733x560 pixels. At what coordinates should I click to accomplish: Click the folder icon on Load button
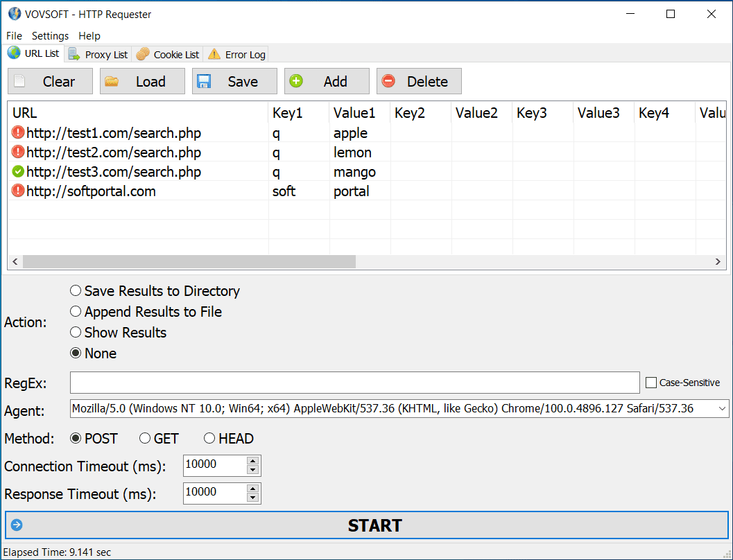click(112, 81)
